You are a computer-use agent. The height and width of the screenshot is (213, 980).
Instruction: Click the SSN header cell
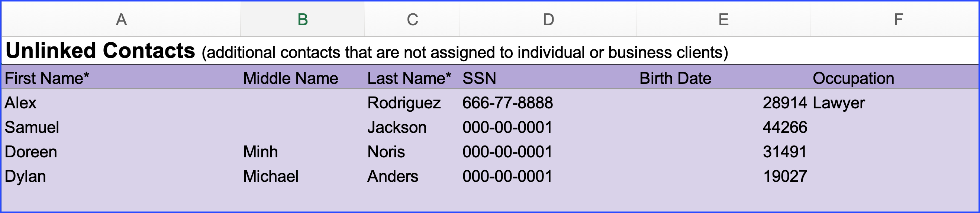coord(479,79)
